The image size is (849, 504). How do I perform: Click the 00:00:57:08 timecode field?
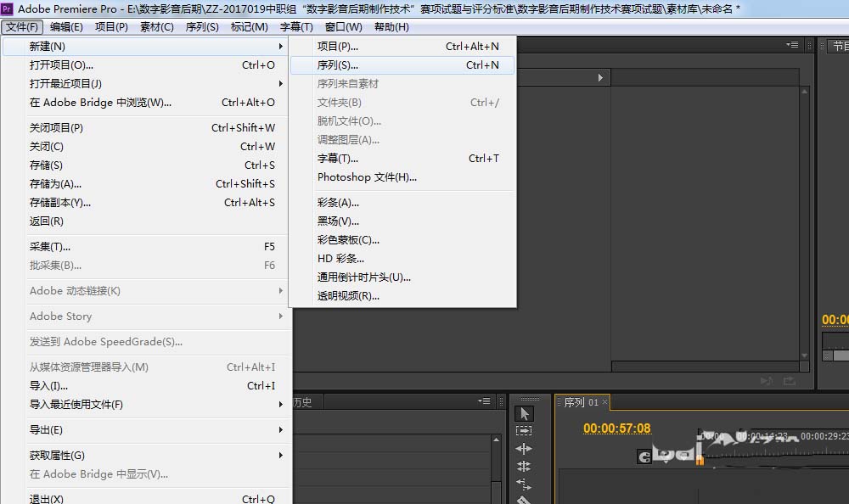coord(616,428)
